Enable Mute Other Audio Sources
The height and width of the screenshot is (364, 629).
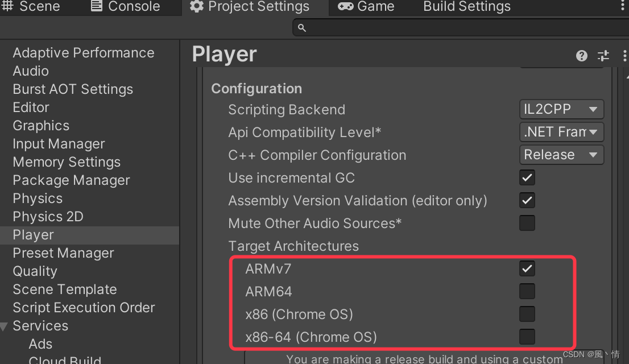tap(527, 223)
